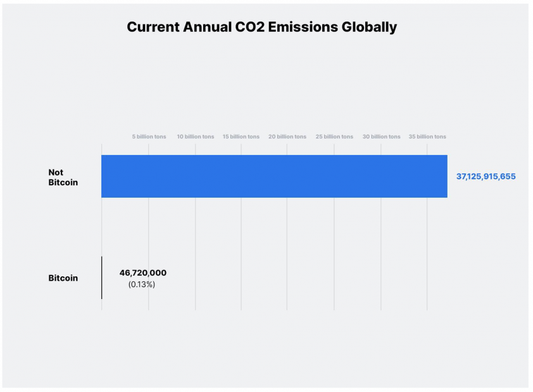
Task: Click the thin black Bitcoin bar
Action: point(102,278)
